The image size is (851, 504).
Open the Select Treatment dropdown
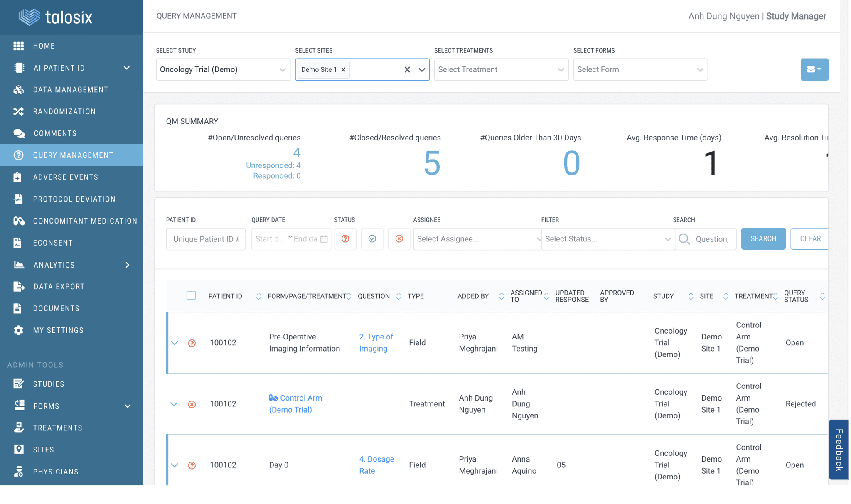click(501, 69)
